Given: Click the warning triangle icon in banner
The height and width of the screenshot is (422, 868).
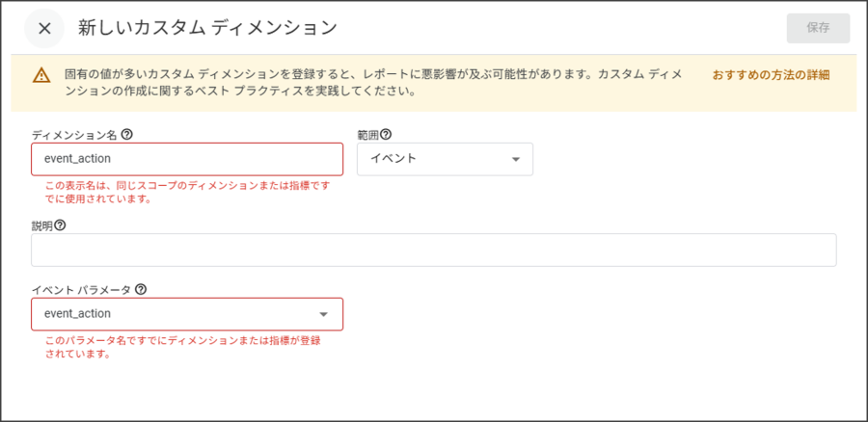Looking at the screenshot, I should [x=41, y=76].
